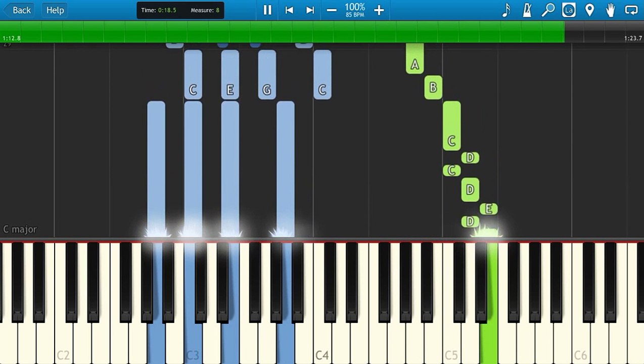The image size is (644, 364).
Task: Skip forward to the next measure
Action: point(310,10)
